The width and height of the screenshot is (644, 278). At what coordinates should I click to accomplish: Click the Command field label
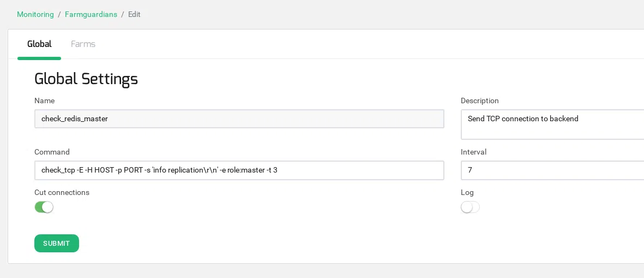[x=52, y=152]
